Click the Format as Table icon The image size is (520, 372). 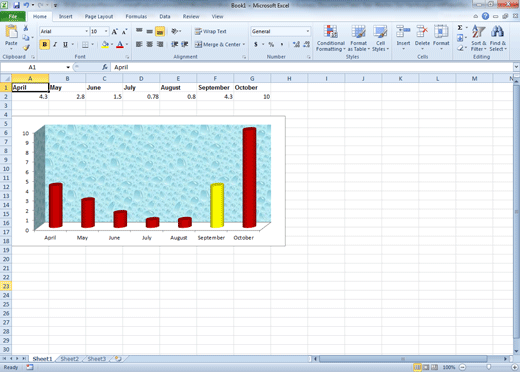pos(359,38)
